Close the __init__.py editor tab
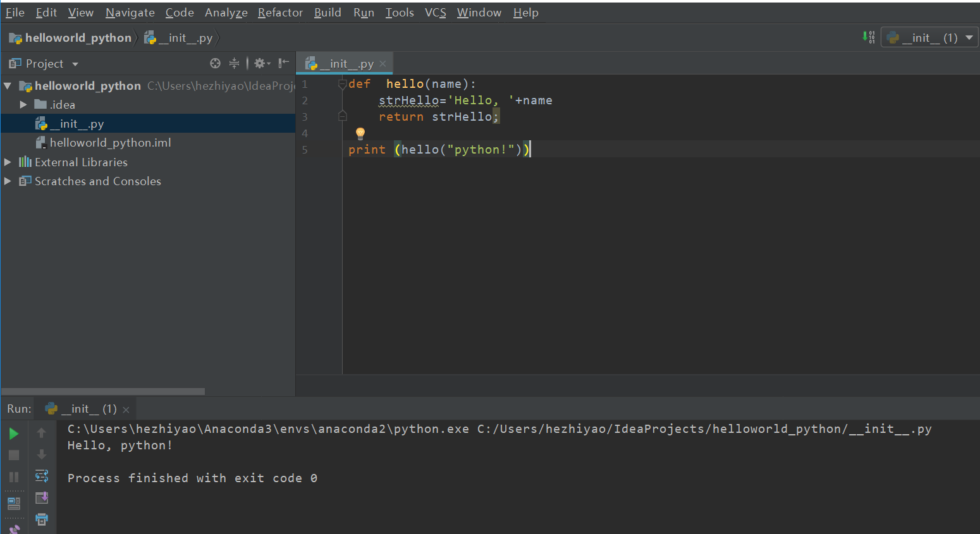Screen dimensions: 980x534 tap(383, 64)
